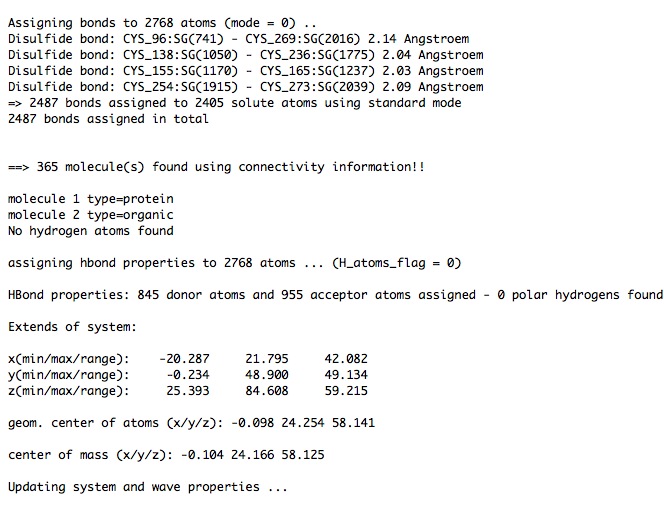Click the 'No hydrogen atoms found' message
This screenshot has width=664, height=516.
click(91, 231)
